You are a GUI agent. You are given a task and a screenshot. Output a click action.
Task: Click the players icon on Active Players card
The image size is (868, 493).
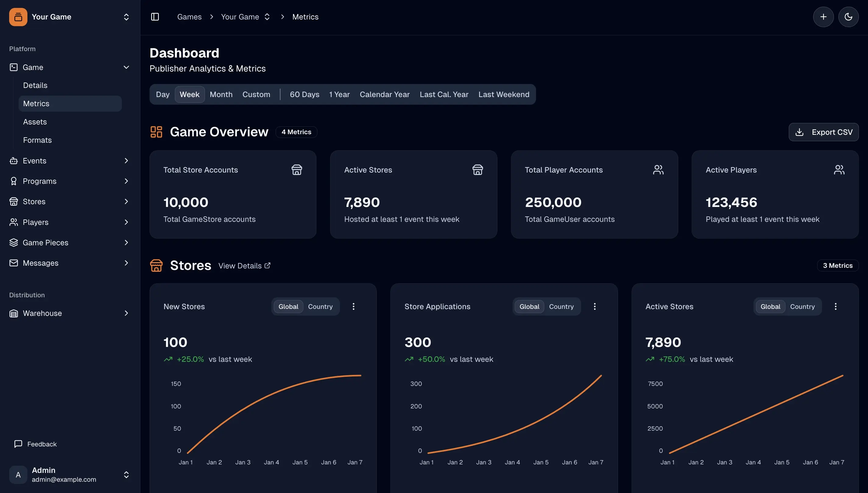pos(839,170)
